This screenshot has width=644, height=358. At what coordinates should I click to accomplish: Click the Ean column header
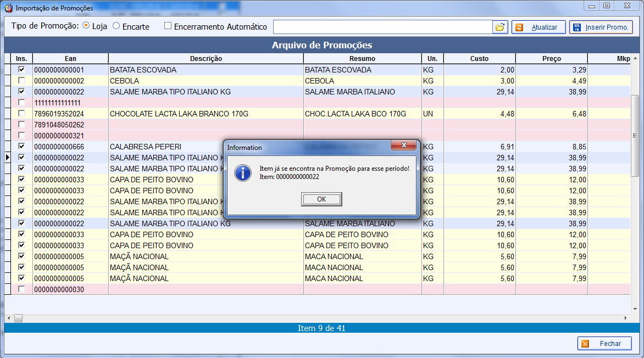tap(70, 58)
